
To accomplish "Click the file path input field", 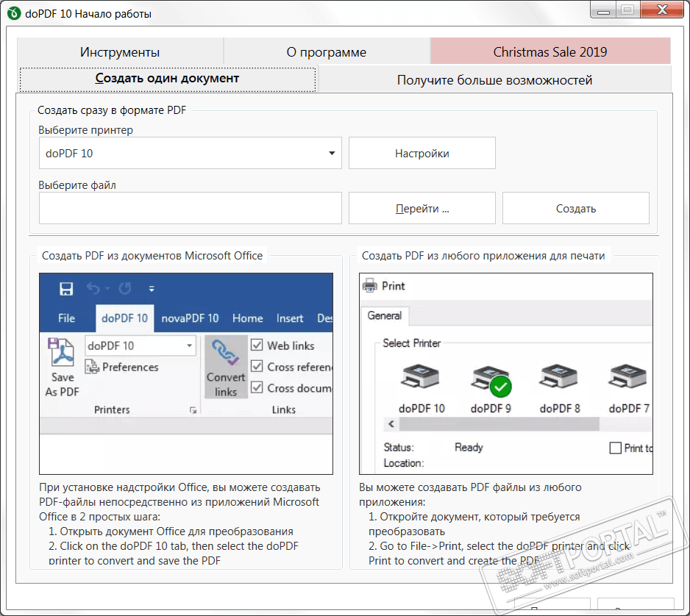I will (x=190, y=208).
